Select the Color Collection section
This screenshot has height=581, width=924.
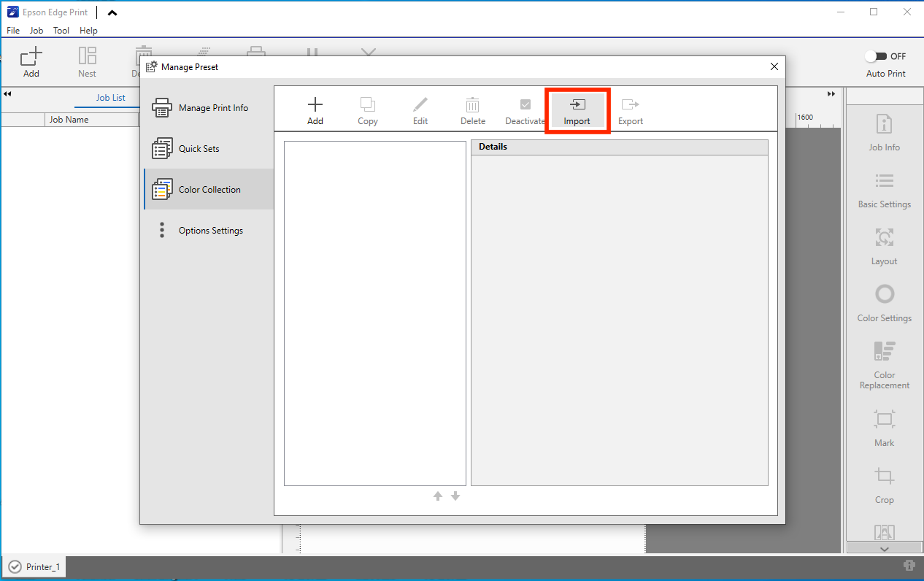209,190
